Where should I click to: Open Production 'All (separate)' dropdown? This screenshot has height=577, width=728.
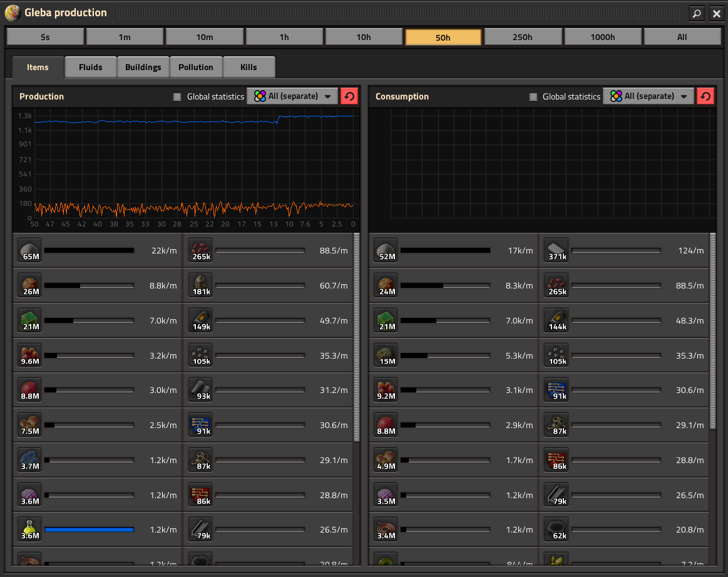tap(292, 96)
